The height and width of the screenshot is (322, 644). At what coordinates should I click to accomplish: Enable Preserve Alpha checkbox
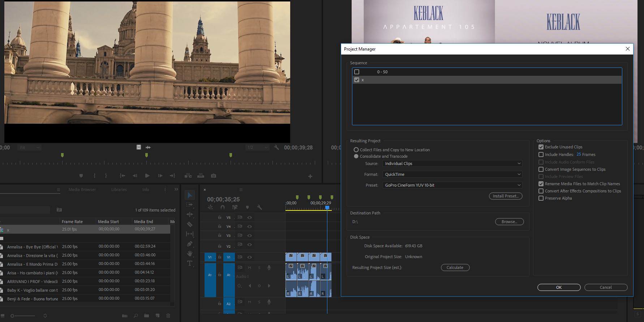tap(541, 198)
